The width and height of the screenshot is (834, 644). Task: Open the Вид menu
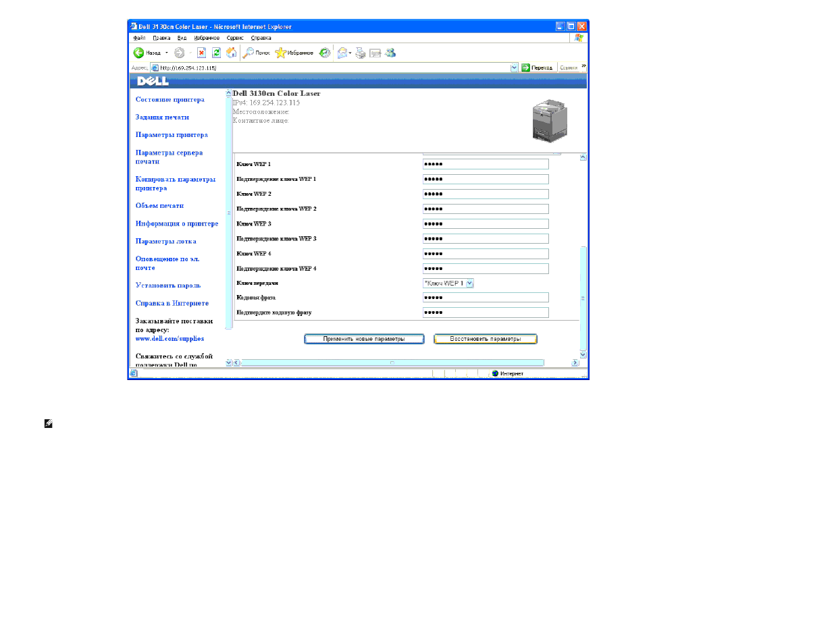pos(182,38)
